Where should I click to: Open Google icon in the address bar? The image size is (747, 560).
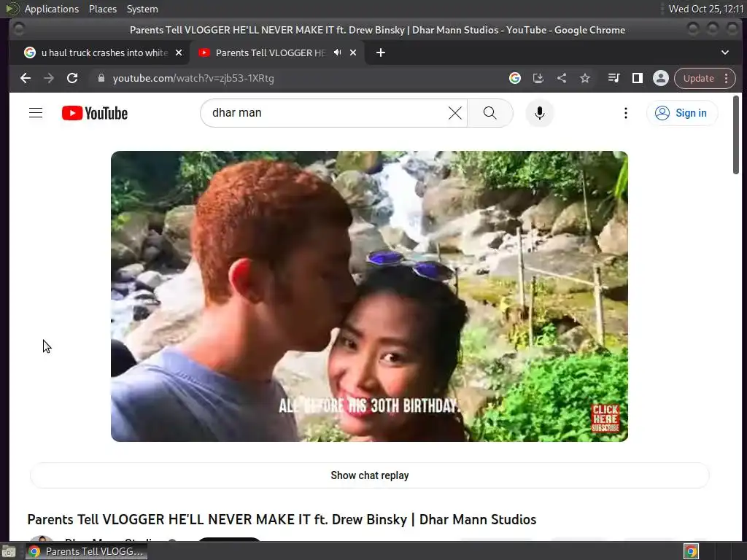tap(514, 78)
